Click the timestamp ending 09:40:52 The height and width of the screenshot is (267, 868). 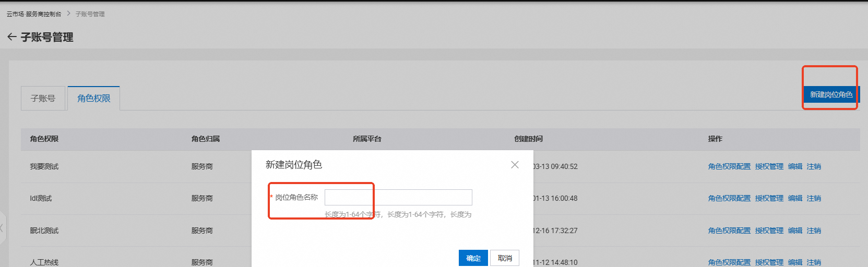(555, 166)
